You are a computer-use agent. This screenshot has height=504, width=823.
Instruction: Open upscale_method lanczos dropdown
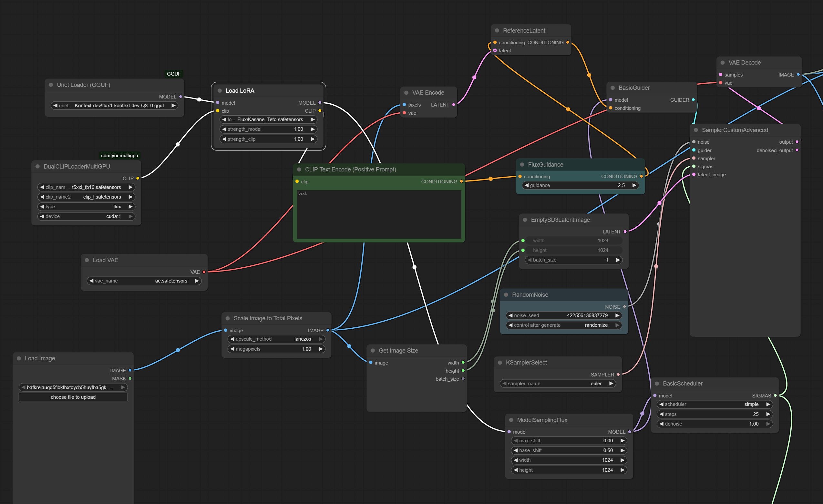click(276, 339)
